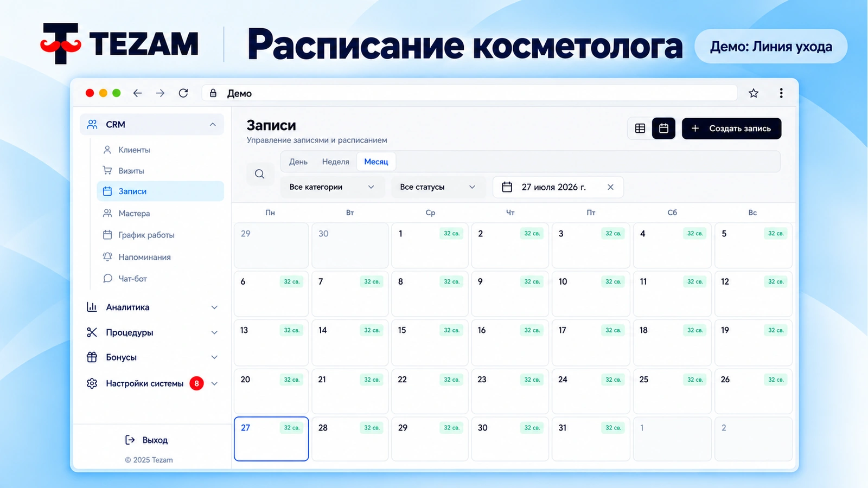Viewport: 868px width, 488px height.
Task: Switch to the День tab
Action: tap(298, 162)
